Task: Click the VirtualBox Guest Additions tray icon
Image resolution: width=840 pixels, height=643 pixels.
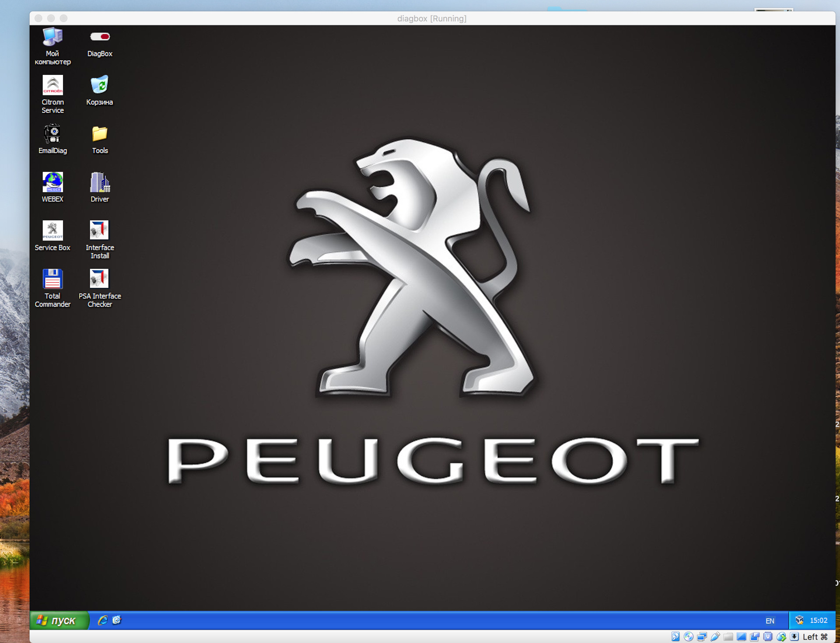Action: tap(799, 620)
